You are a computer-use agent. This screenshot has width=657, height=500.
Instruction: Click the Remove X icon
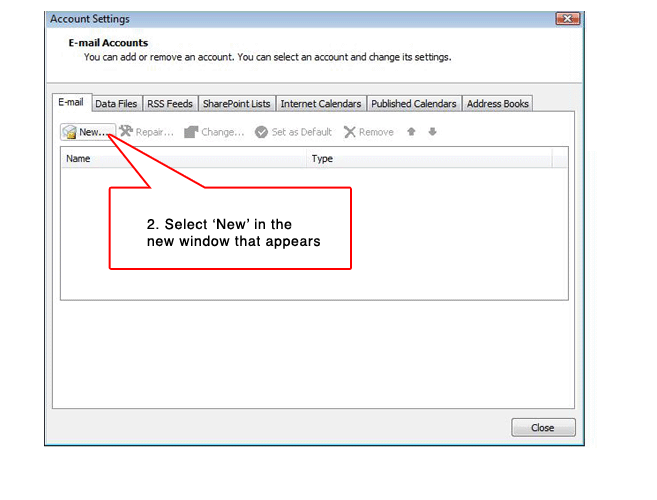[x=350, y=132]
